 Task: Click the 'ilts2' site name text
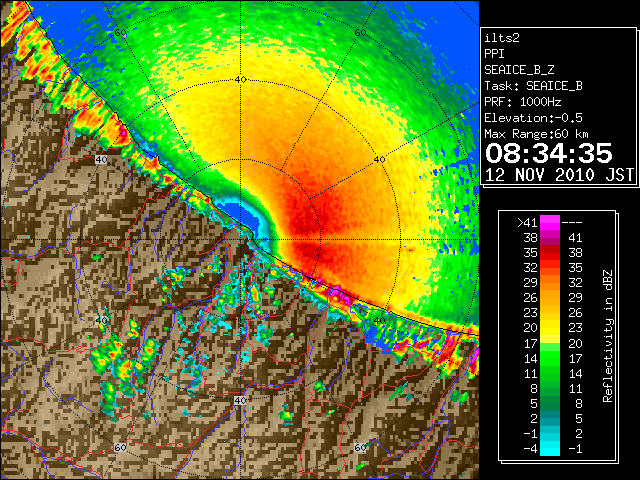click(x=502, y=38)
